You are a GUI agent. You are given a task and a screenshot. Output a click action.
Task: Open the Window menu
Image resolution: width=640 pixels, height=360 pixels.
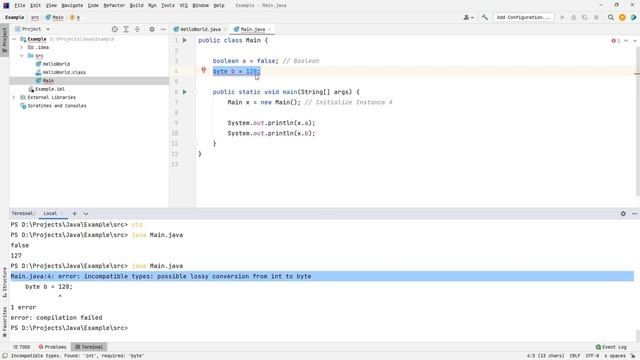(x=200, y=5)
